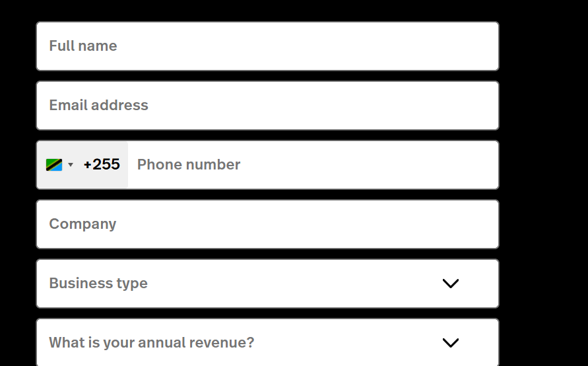Focus the Full name input field
This screenshot has width=588, height=366.
(x=267, y=46)
